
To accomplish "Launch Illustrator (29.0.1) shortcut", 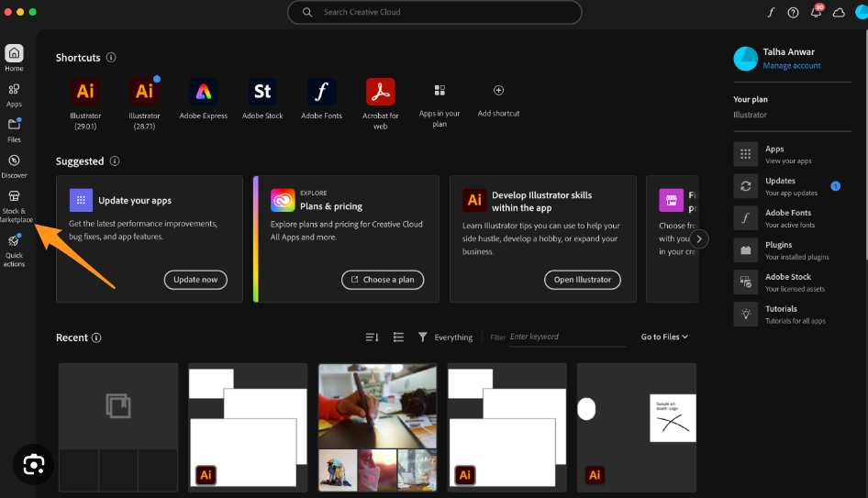I will 85,92.
